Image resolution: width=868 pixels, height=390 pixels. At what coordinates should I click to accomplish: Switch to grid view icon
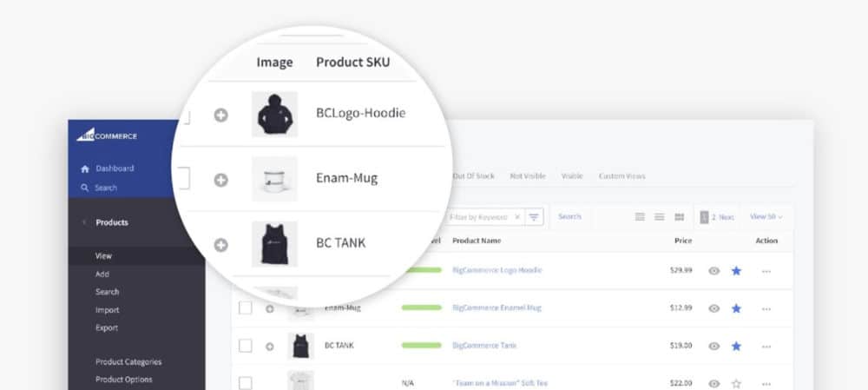[680, 216]
